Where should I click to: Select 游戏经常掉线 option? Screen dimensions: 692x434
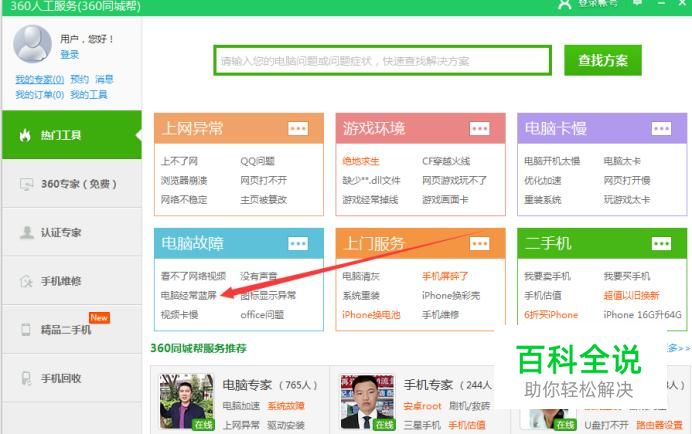pyautogui.click(x=370, y=200)
